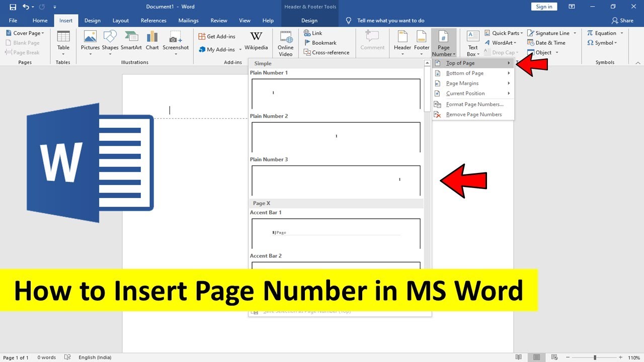Open Ribbon Display Options

(572, 7)
